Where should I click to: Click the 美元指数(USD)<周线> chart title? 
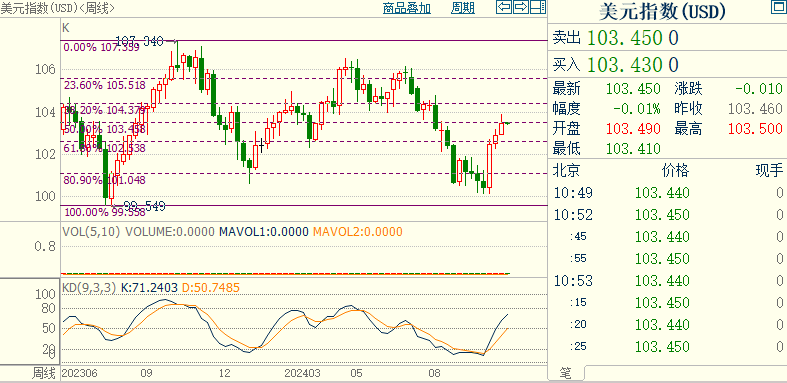pos(57,8)
